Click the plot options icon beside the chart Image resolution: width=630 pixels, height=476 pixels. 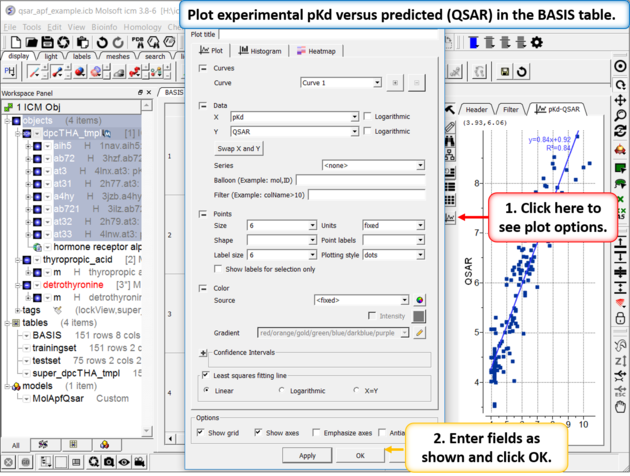click(x=450, y=217)
